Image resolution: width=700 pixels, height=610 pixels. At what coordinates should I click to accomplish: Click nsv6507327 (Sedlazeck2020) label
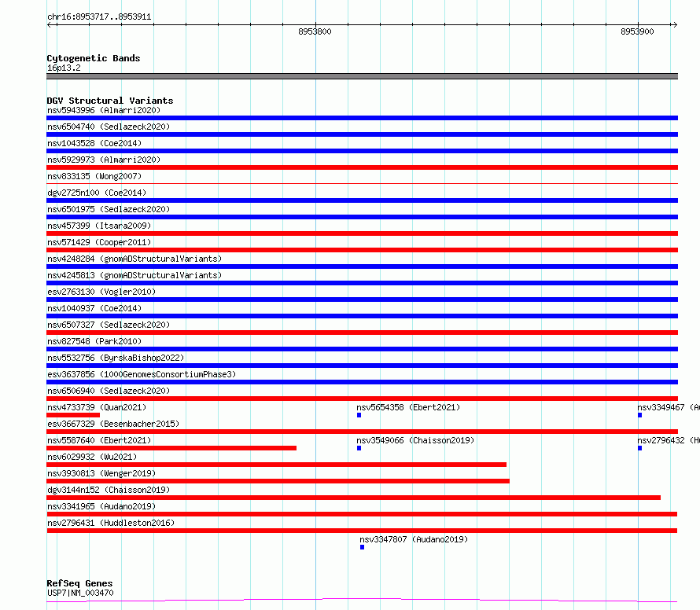pos(109,325)
